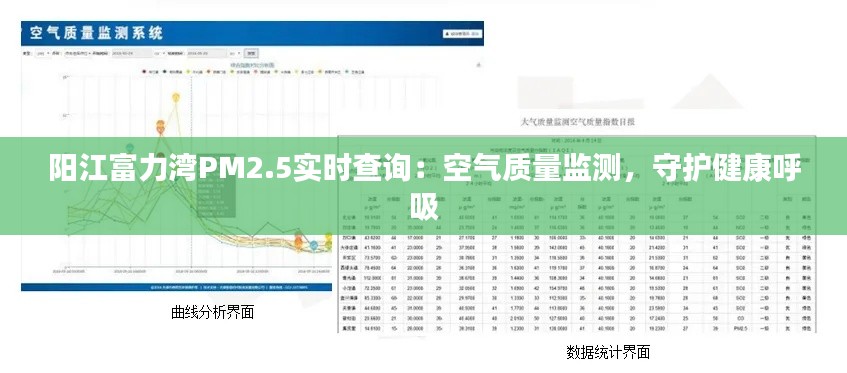
Task: Click the chart save icon beside legend row
Action: [x=478, y=64]
